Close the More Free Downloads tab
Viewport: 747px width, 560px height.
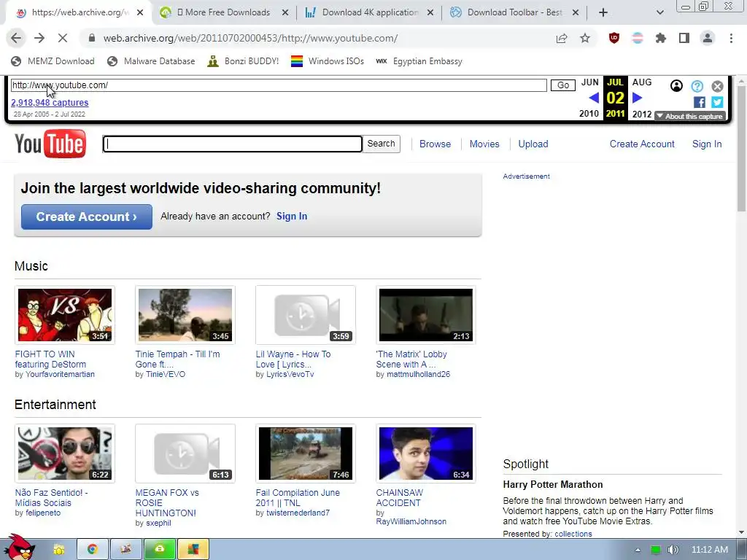(x=285, y=12)
